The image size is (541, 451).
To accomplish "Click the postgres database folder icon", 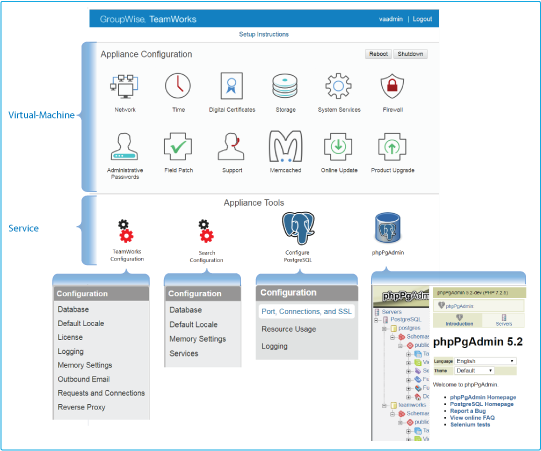I will tap(394, 328).
